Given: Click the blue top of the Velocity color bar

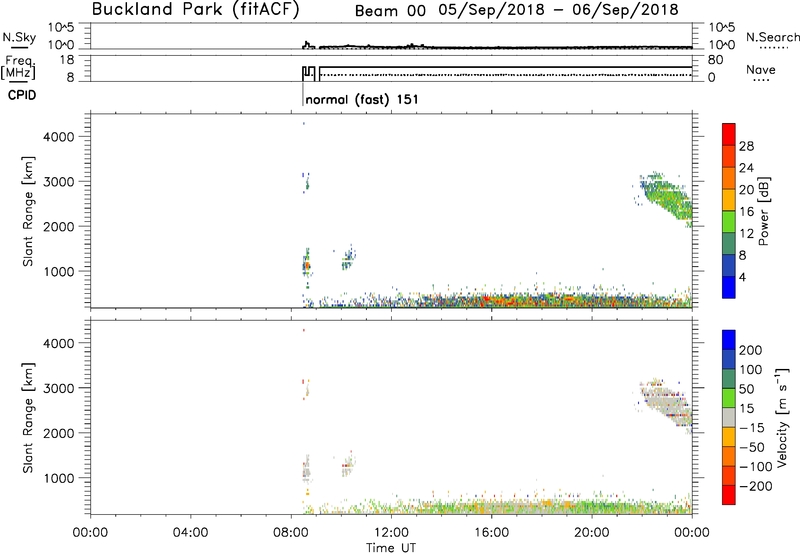Looking at the screenshot, I should pos(729,340).
